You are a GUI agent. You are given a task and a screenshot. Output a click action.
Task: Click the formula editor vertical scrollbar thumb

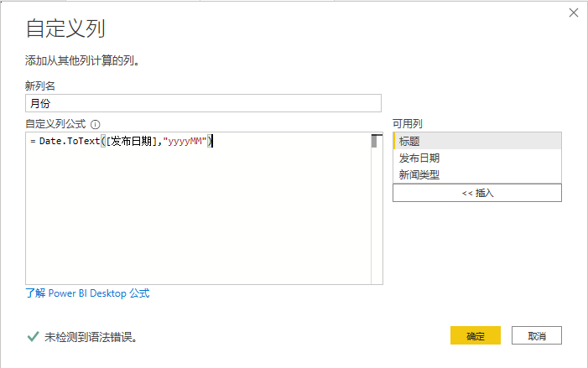[376, 141]
